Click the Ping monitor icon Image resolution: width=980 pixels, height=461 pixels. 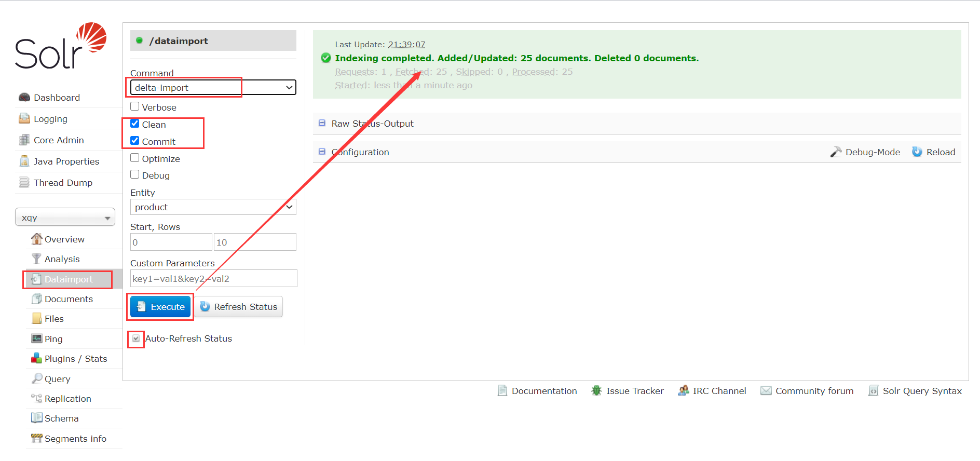click(x=36, y=338)
